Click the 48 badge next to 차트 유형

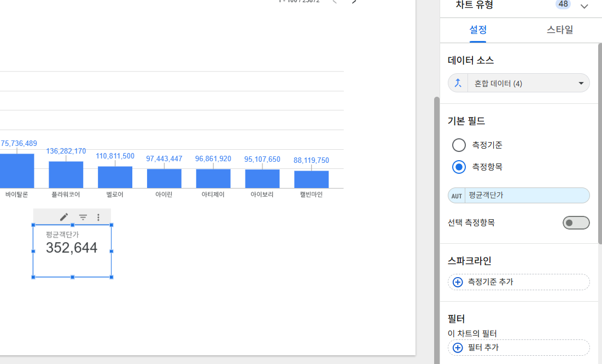coord(563,4)
